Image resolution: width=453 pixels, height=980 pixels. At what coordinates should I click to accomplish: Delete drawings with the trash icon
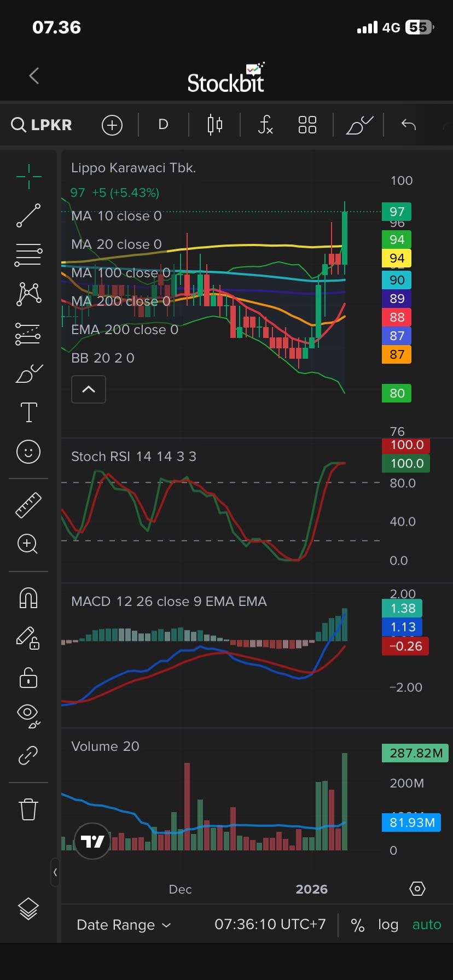28,809
